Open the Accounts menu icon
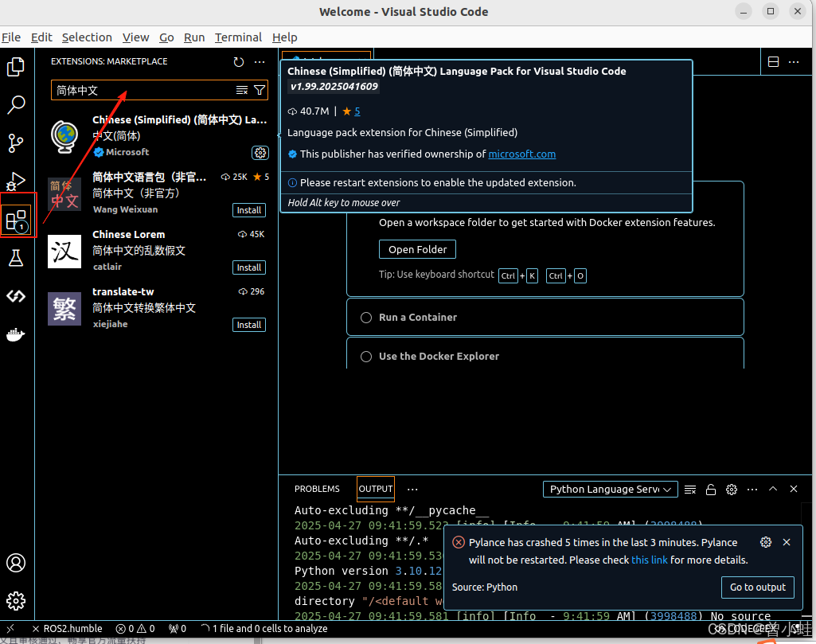 tap(16, 563)
